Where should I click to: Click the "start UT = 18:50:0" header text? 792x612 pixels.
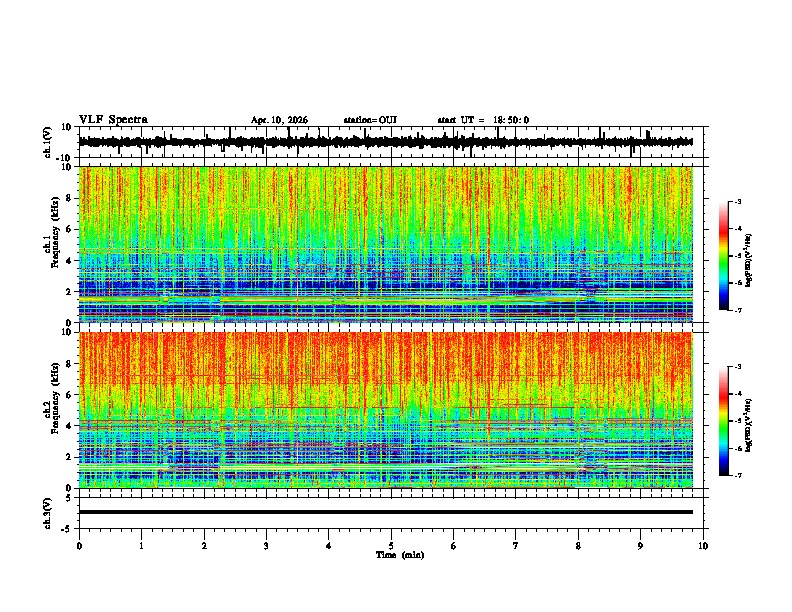click(x=483, y=120)
